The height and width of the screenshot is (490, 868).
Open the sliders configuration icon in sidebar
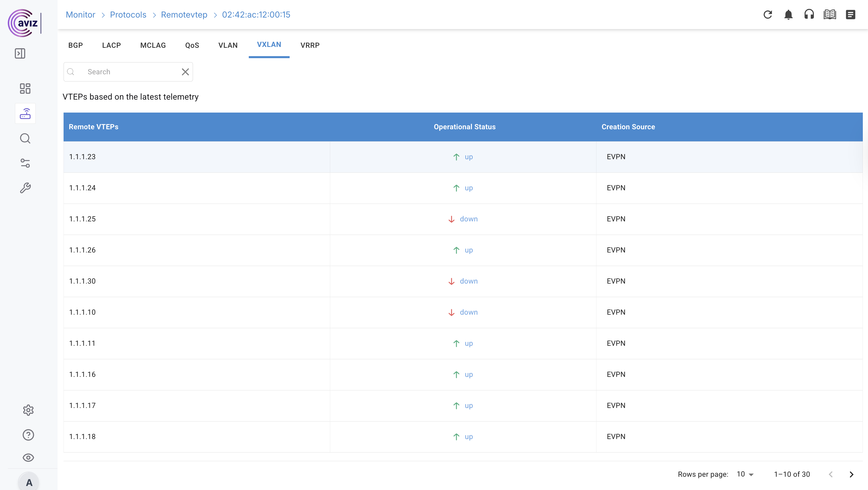(x=25, y=163)
